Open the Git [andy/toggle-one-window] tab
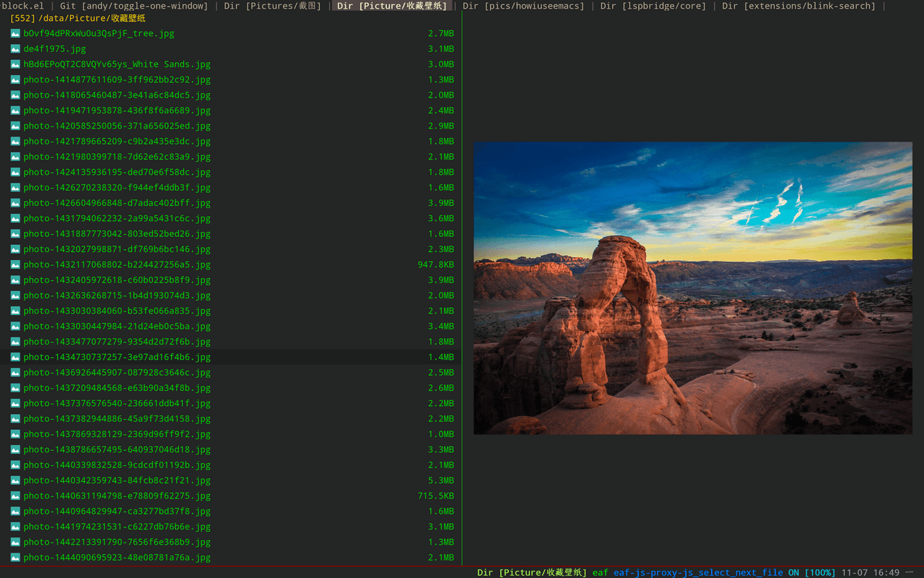 pyautogui.click(x=134, y=6)
